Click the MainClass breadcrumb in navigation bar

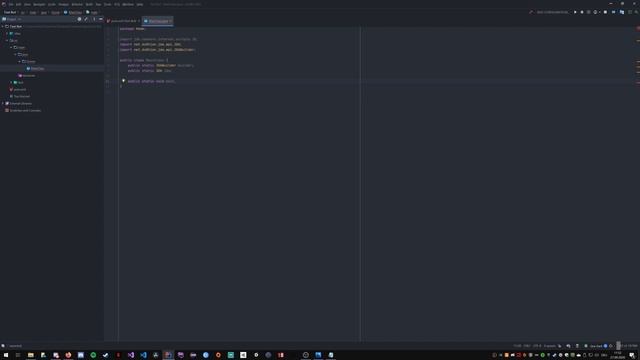[73, 13]
